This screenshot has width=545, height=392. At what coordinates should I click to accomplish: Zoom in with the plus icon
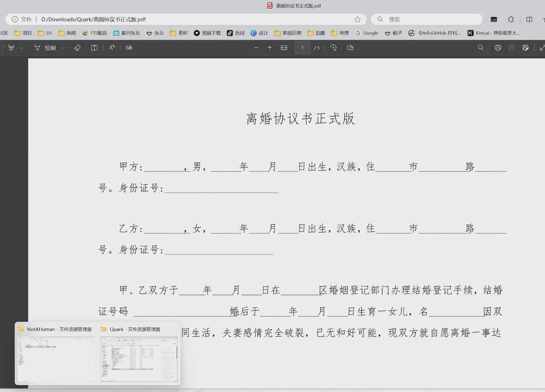(270, 48)
